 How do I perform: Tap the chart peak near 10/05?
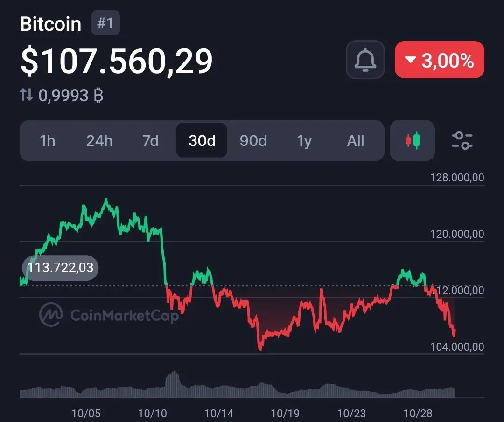pos(106,200)
